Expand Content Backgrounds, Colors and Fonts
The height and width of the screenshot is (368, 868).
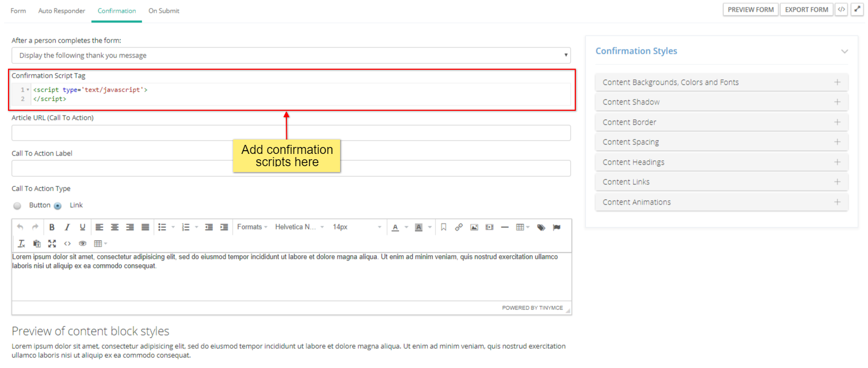click(722, 82)
